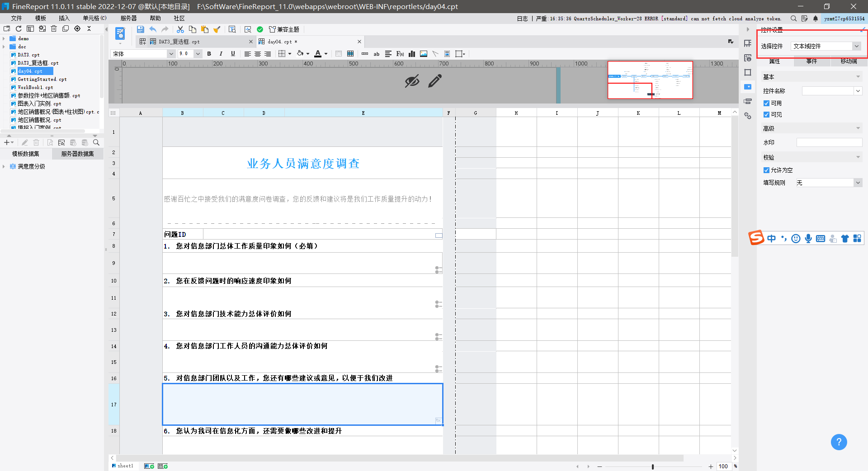Image resolution: width=868 pixels, height=471 pixels.
Task: Switch to the 服务器数据集 tab
Action: (x=77, y=154)
